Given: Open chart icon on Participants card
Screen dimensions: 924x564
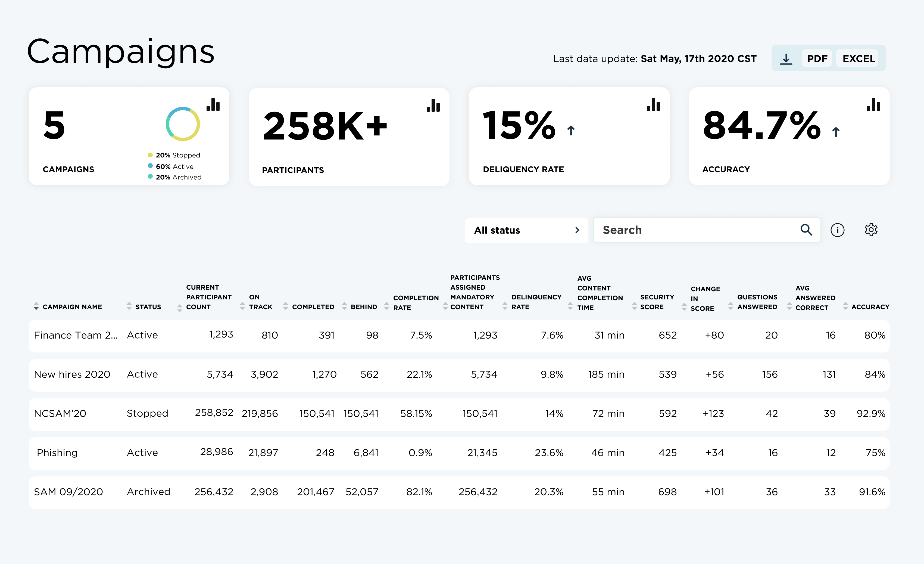Looking at the screenshot, I should pos(433,106).
